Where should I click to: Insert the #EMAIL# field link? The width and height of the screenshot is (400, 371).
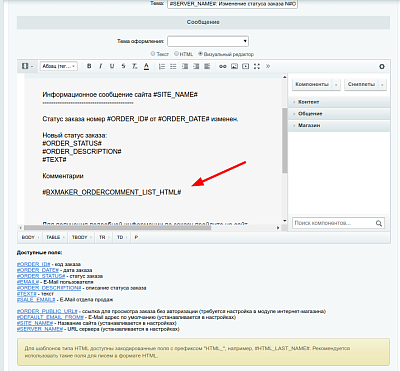pos(28,282)
